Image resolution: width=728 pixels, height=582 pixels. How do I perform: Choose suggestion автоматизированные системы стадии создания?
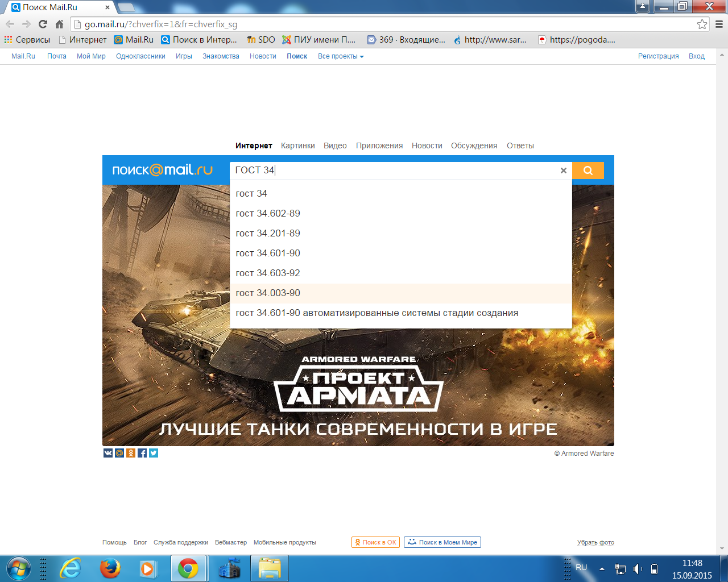[401, 313]
